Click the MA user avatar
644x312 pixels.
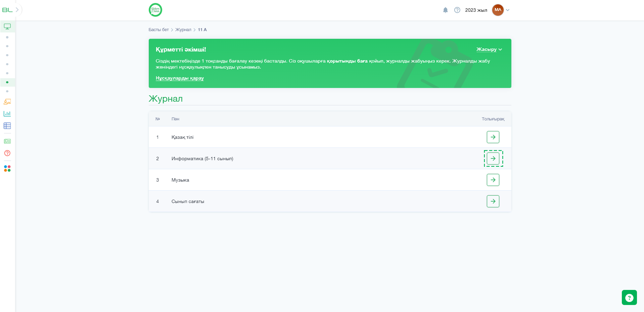click(x=498, y=10)
